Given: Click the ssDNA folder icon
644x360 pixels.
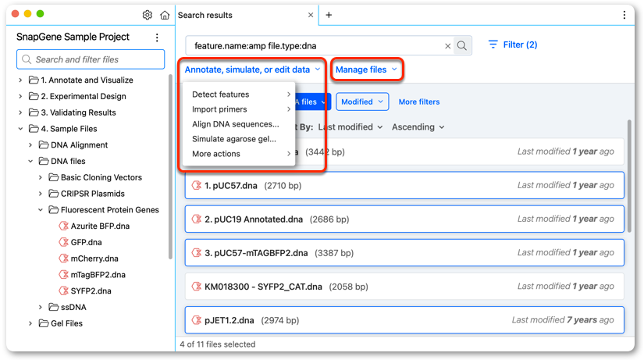Looking at the screenshot, I should 53,307.
